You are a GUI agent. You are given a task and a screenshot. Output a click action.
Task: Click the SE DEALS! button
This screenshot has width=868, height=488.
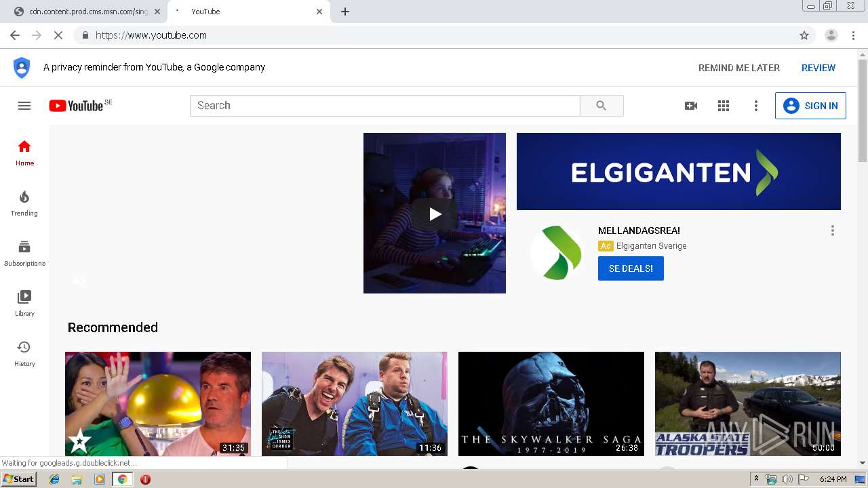(x=631, y=268)
